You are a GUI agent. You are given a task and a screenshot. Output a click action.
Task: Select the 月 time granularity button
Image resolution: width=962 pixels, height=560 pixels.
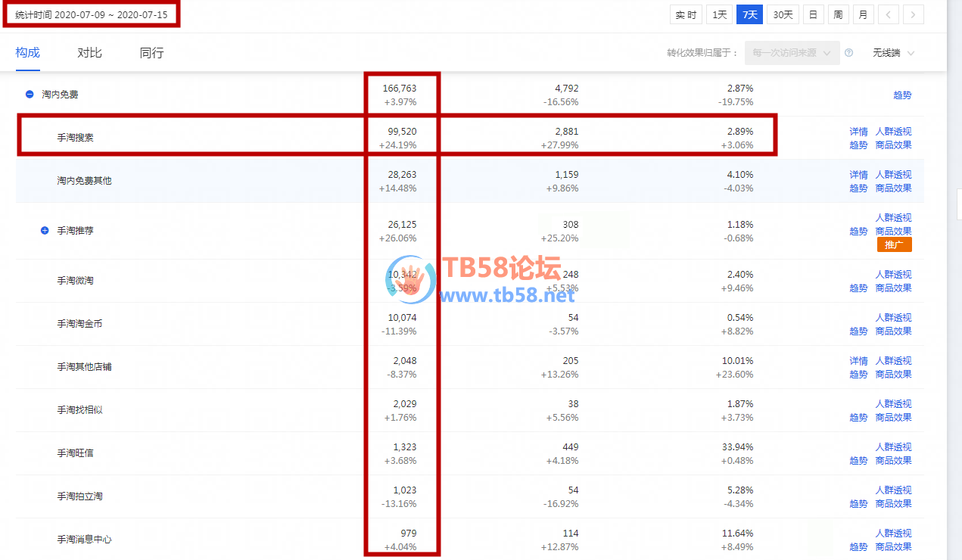(x=862, y=14)
